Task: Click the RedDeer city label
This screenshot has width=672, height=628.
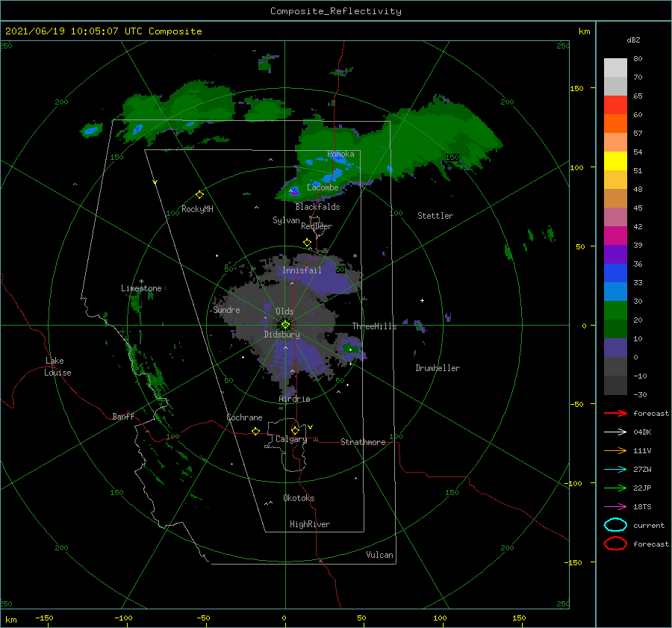Action: point(317,226)
